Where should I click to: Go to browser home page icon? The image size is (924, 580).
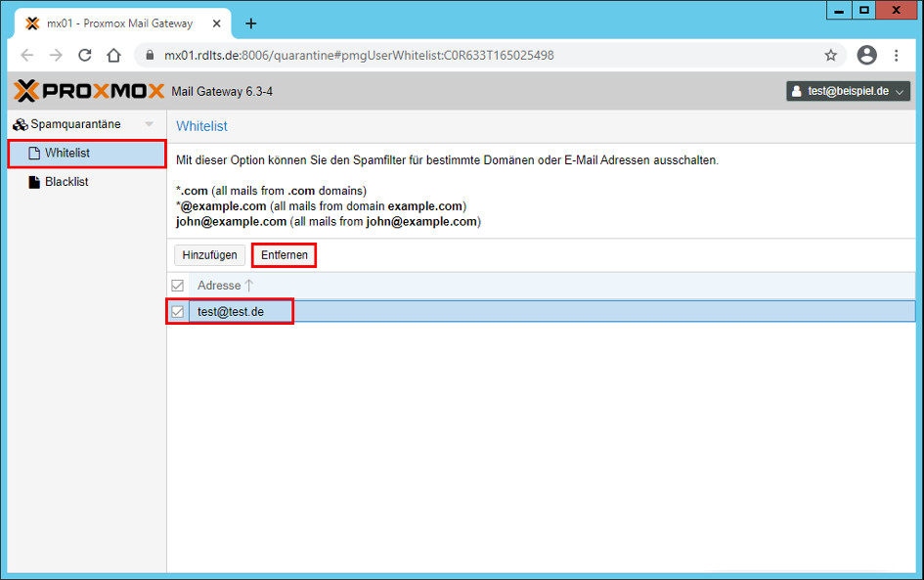point(114,56)
